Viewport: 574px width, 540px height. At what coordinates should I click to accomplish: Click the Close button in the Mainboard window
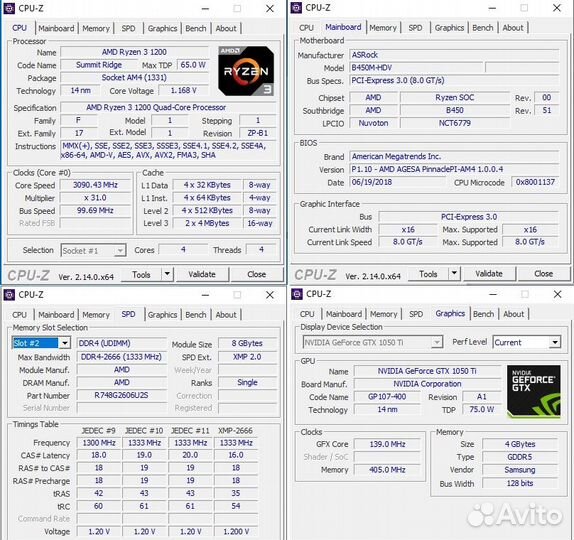544,273
